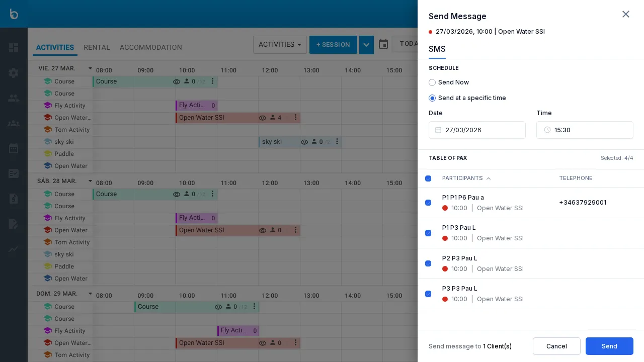Uncheck participant P2 P3 Pau L

(428, 263)
